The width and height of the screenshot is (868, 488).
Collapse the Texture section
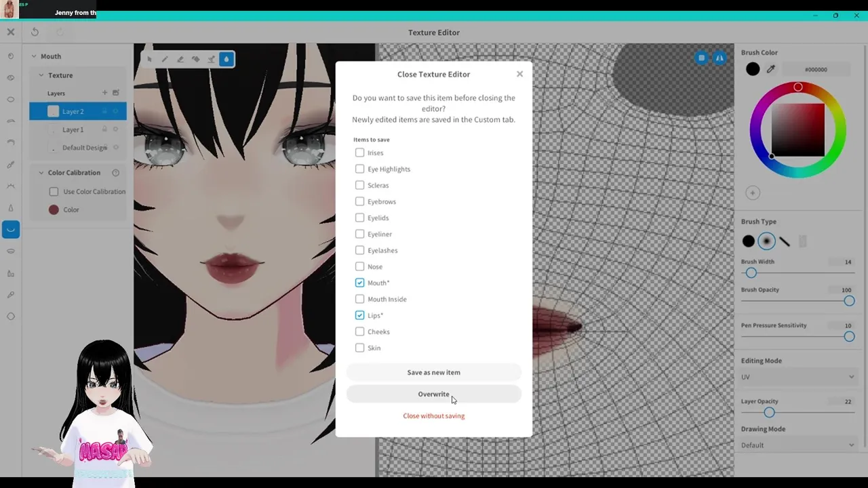pos(41,75)
